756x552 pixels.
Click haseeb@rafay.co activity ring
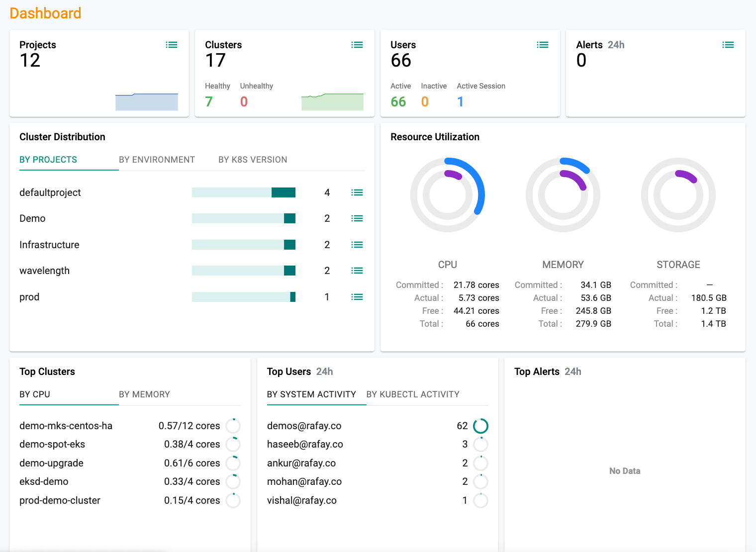pos(480,444)
